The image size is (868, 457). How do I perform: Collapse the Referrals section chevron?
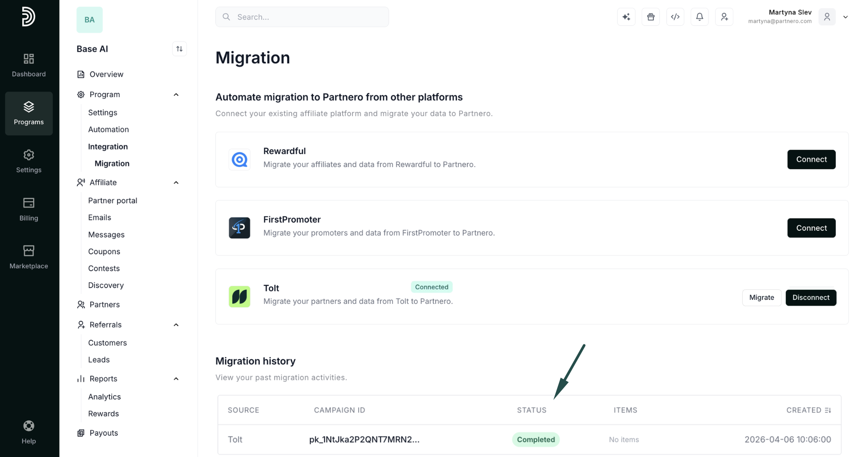(176, 325)
